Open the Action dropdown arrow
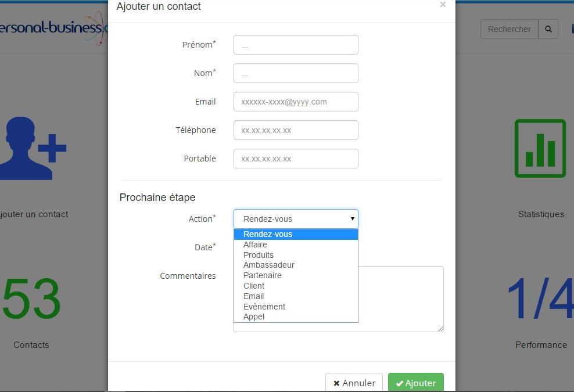 click(352, 219)
